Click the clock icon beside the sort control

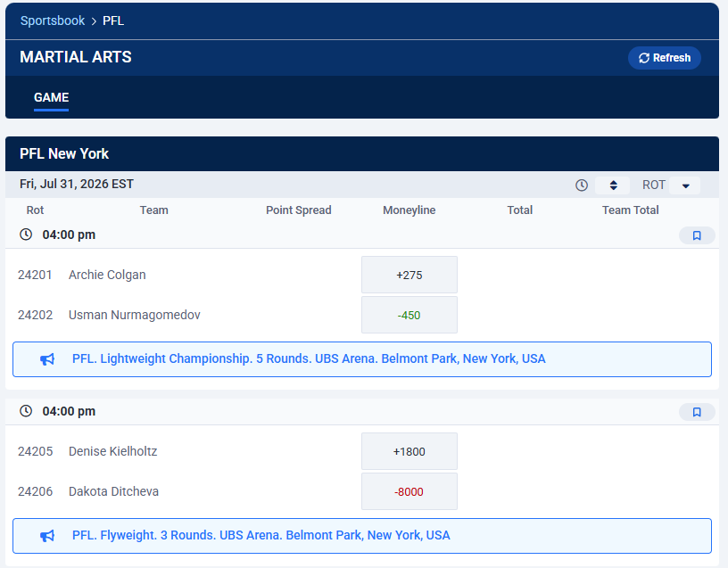pyautogui.click(x=582, y=185)
